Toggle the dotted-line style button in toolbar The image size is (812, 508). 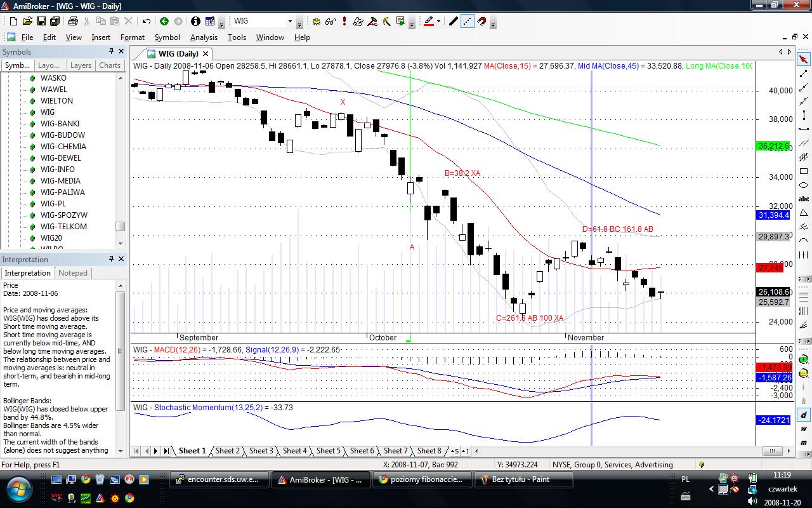tap(467, 22)
